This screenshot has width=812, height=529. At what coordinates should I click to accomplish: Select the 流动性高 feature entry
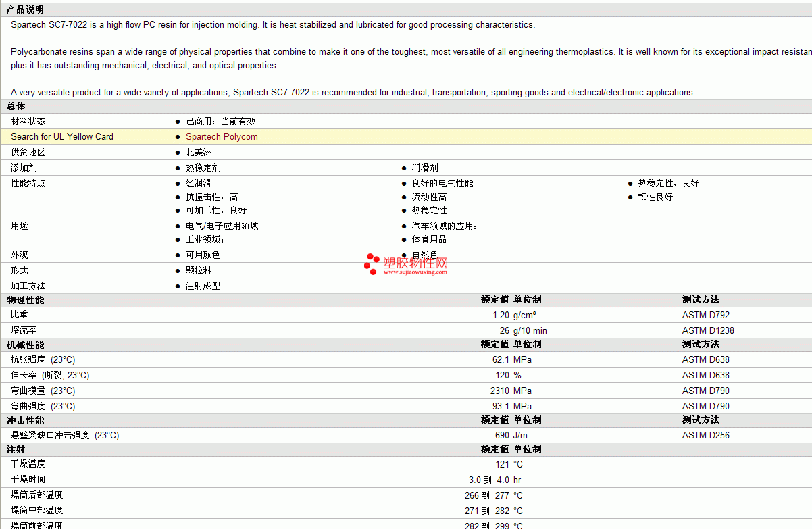[429, 197]
